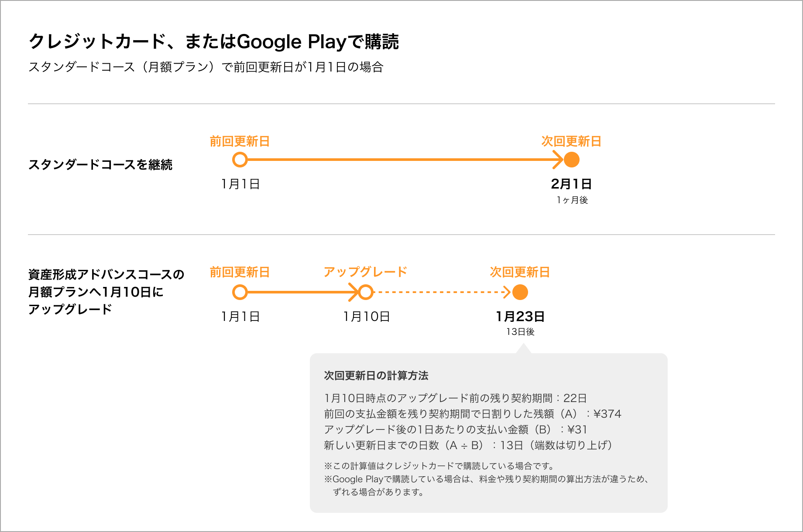Click the arrowhead pointing to the 2月1日 marker
Screen dimensions: 803x532
(x=557, y=160)
